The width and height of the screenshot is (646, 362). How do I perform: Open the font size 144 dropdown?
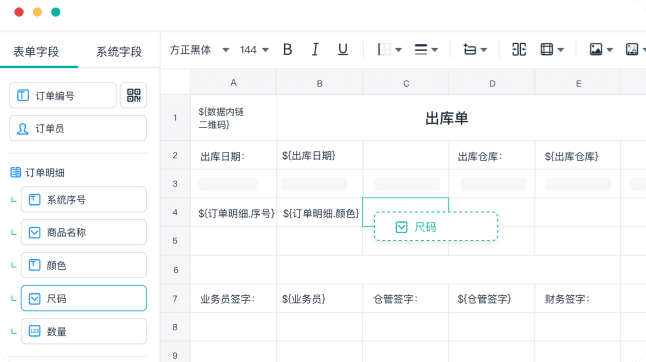[x=254, y=50]
